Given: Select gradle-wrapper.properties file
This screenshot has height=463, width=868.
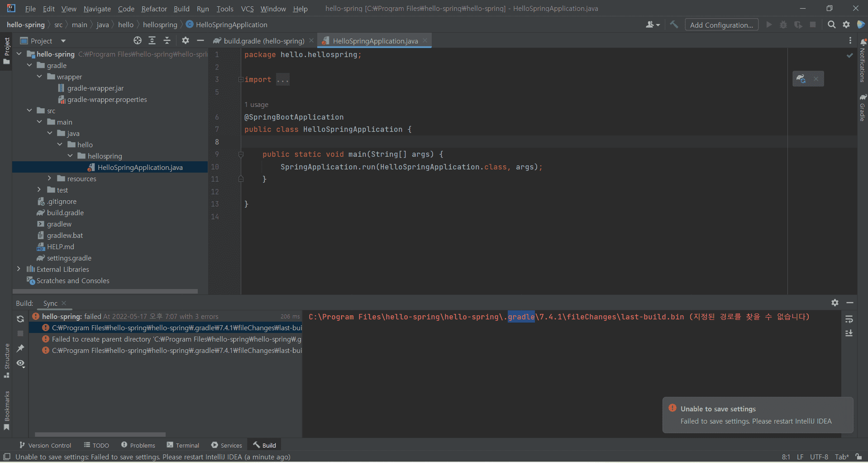Looking at the screenshot, I should coord(107,99).
